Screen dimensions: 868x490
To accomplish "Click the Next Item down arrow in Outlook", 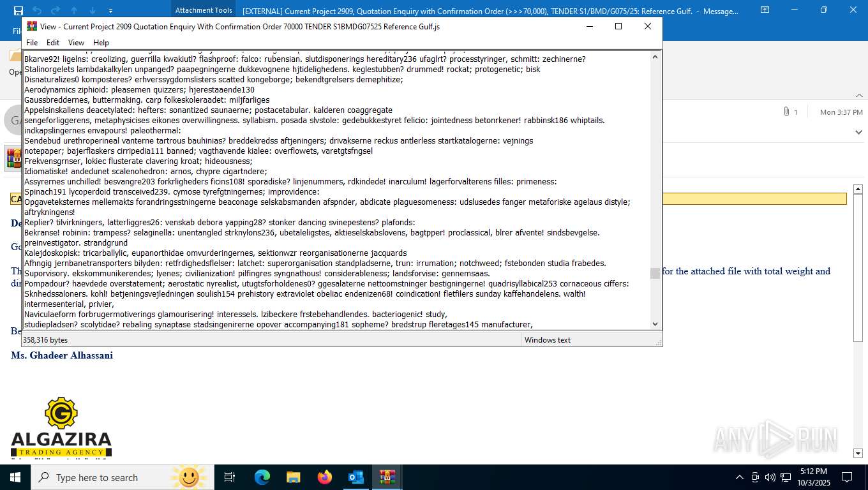I will 93,10.
